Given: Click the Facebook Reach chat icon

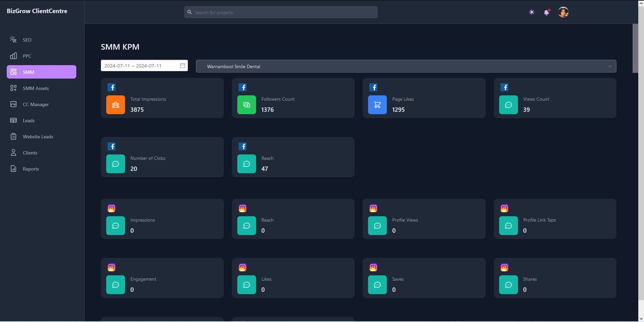Looking at the screenshot, I should (247, 164).
